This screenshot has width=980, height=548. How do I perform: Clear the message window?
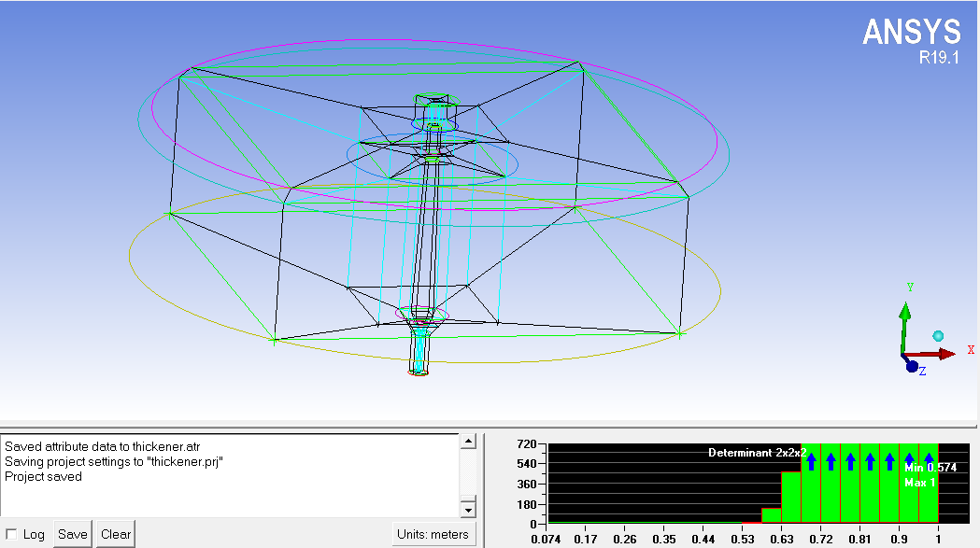[x=116, y=535]
